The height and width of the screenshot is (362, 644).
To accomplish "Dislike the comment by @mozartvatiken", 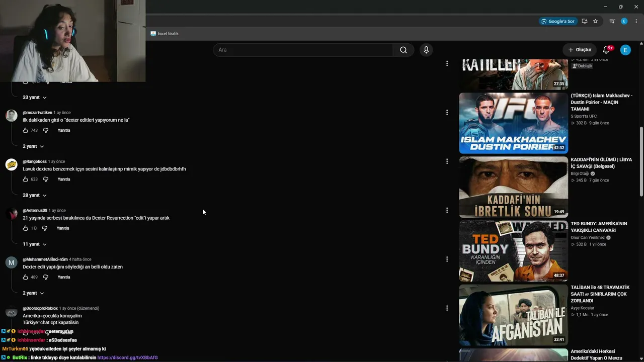I will point(45,130).
